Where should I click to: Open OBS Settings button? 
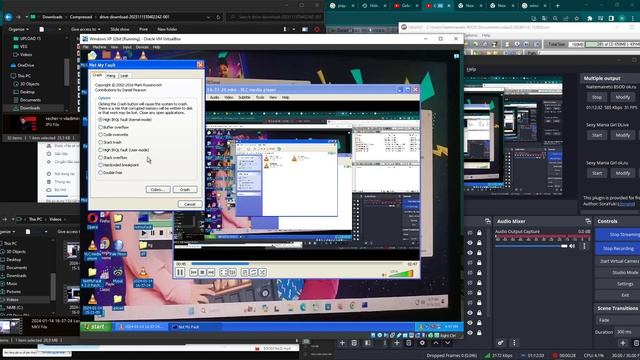point(619,284)
